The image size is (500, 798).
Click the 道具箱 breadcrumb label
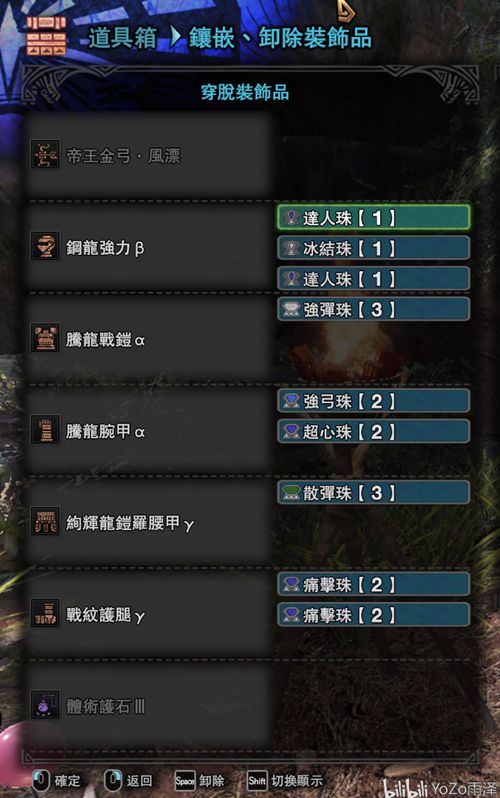(x=123, y=38)
